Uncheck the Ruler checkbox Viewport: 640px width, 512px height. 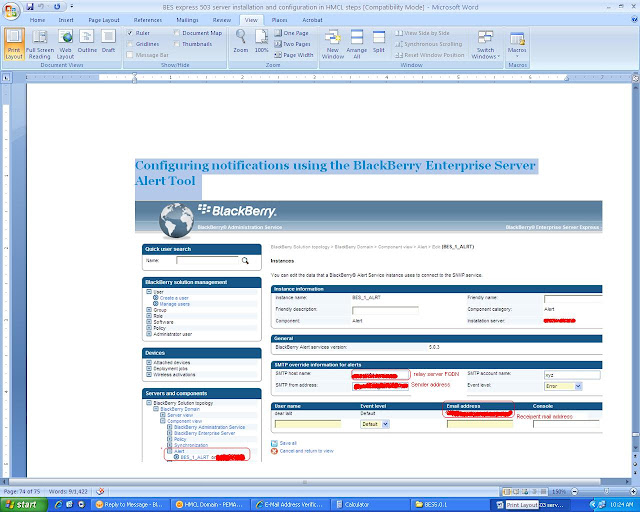coord(130,33)
